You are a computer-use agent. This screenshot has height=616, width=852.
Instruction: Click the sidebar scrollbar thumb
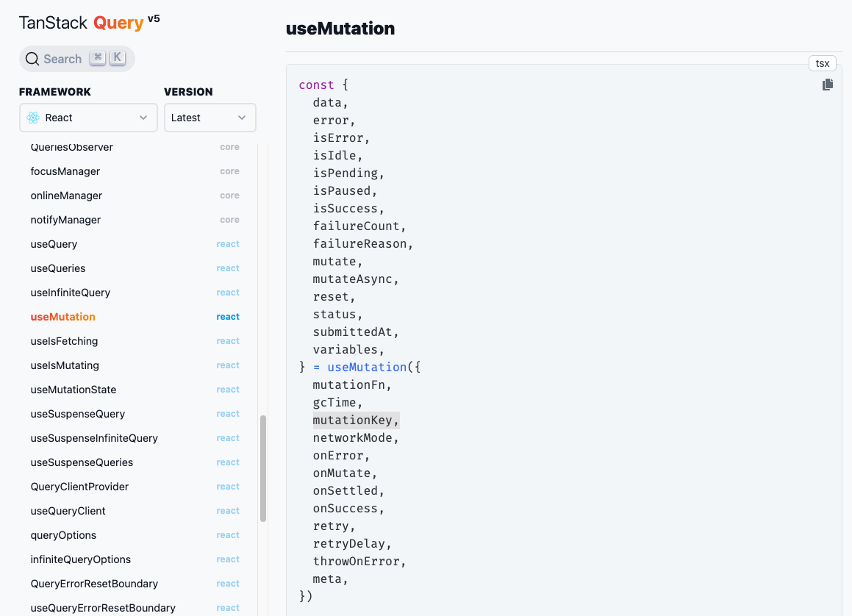(263, 468)
